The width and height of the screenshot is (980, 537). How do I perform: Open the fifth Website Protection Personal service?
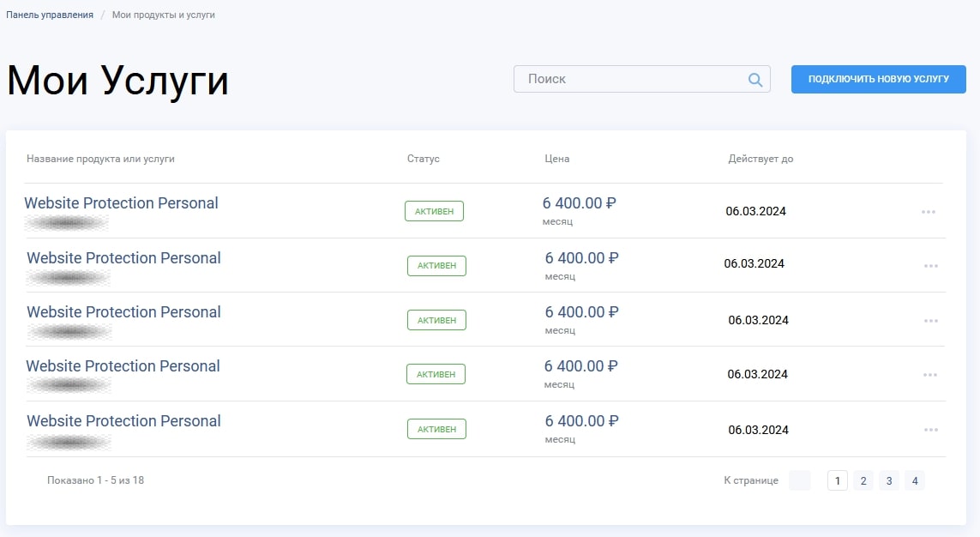tap(123, 421)
